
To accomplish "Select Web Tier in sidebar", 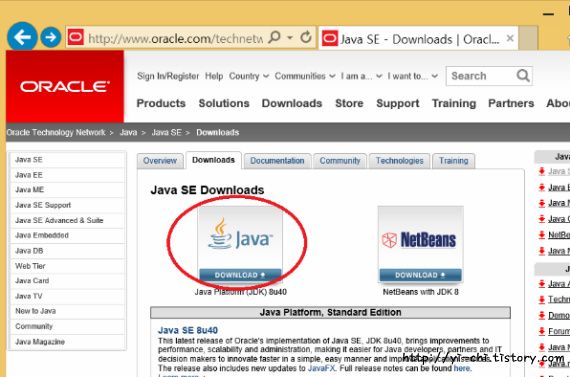I will pyautogui.click(x=68, y=266).
